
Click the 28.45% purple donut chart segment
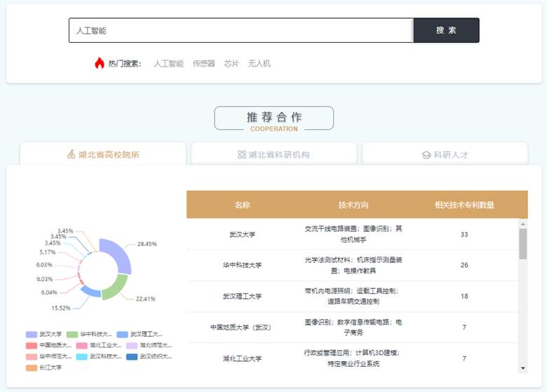119,254
